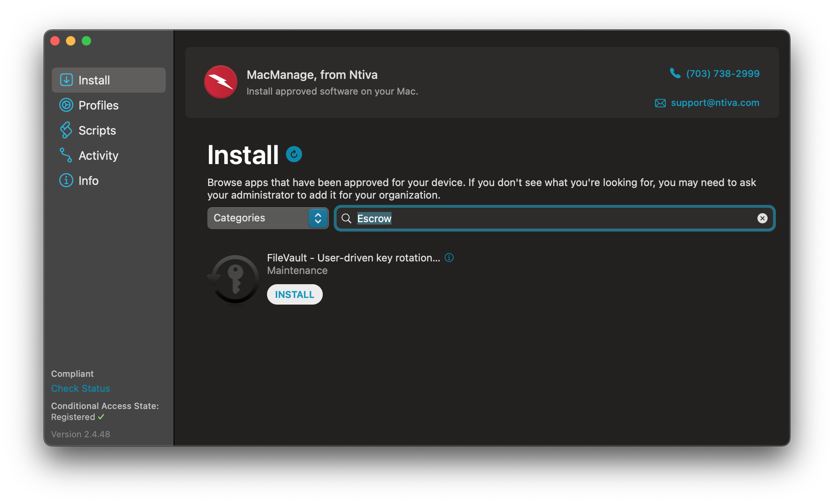This screenshot has width=834, height=504.
Task: Click the Compliant status text
Action: tap(72, 374)
